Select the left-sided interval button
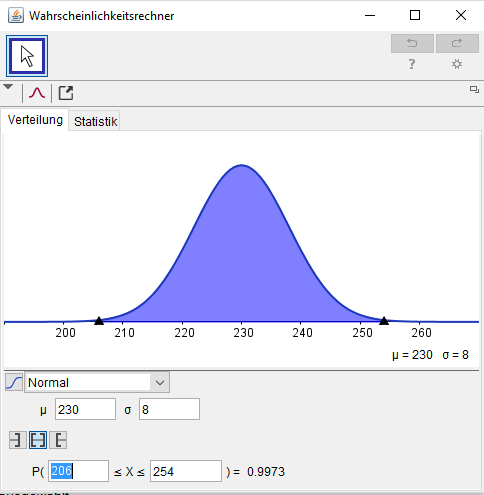Image resolution: width=484 pixels, height=495 pixels. (x=18, y=440)
